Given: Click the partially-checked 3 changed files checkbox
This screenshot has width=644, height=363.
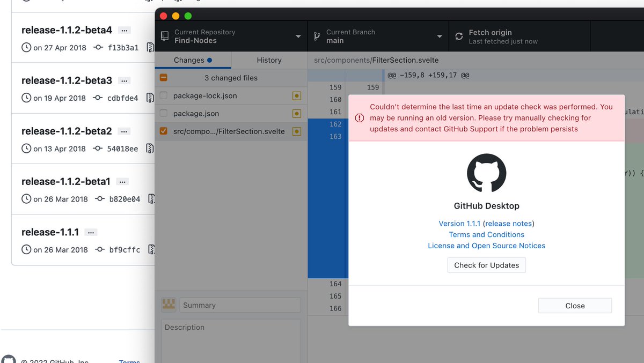Looking at the screenshot, I should (x=163, y=78).
